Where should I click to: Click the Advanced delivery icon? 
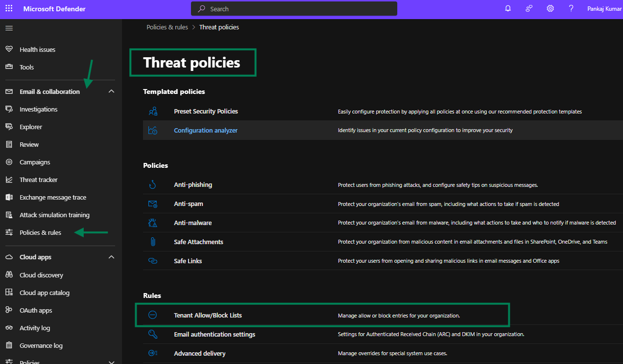point(153,353)
